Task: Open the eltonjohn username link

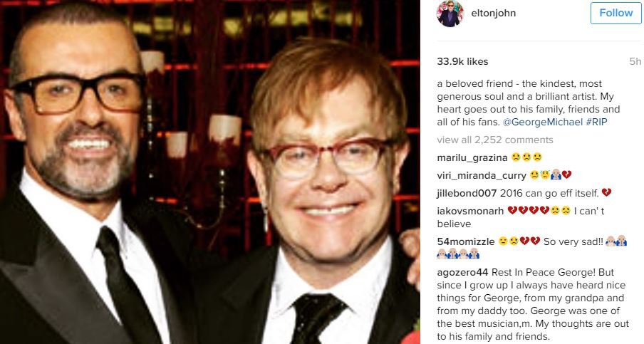Action: pos(493,13)
